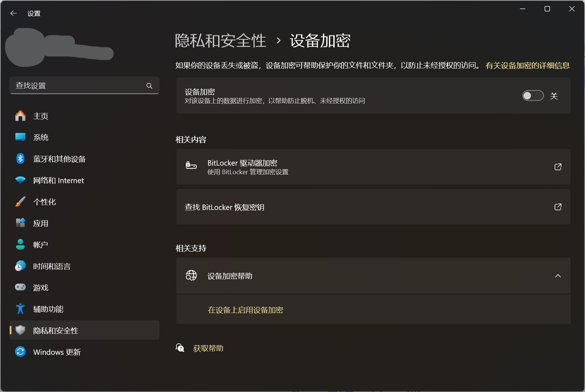585x392 pixels.
Task: Click 在设备上启用设备加密 link
Action: (245, 310)
